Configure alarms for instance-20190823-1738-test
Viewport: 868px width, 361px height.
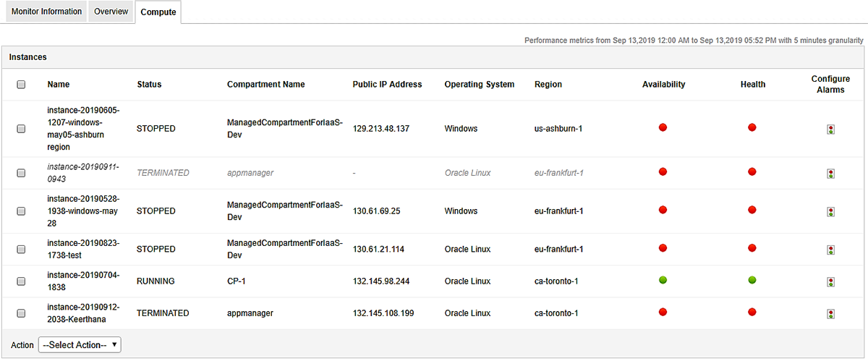pos(831,250)
